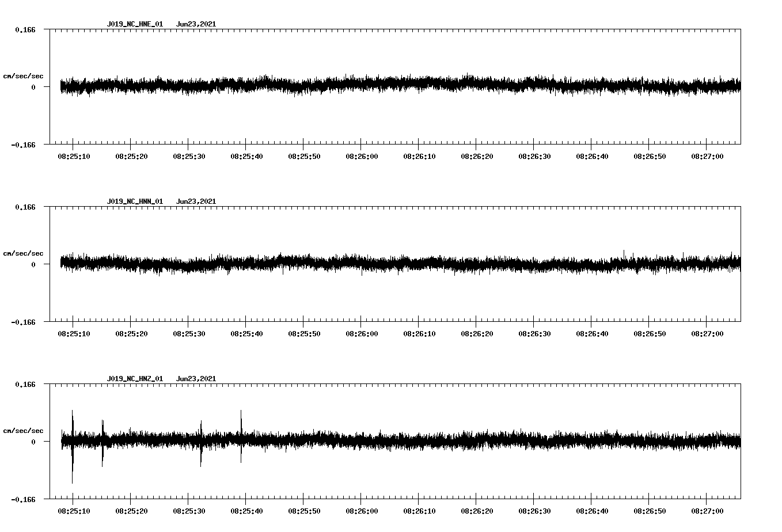The height and width of the screenshot is (532, 782).
Task: Click the cm/sec/sec unit label of HNE plot
Action: [x=23, y=76]
